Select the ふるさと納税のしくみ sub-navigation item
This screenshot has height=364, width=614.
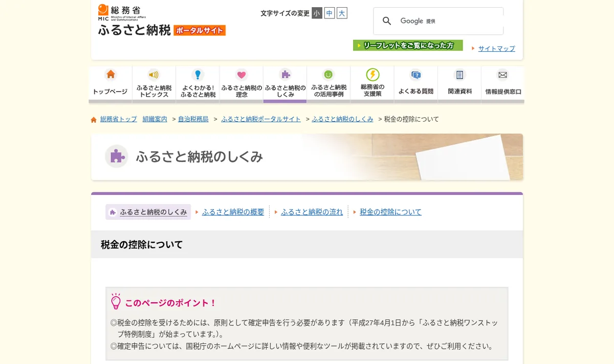click(x=148, y=212)
